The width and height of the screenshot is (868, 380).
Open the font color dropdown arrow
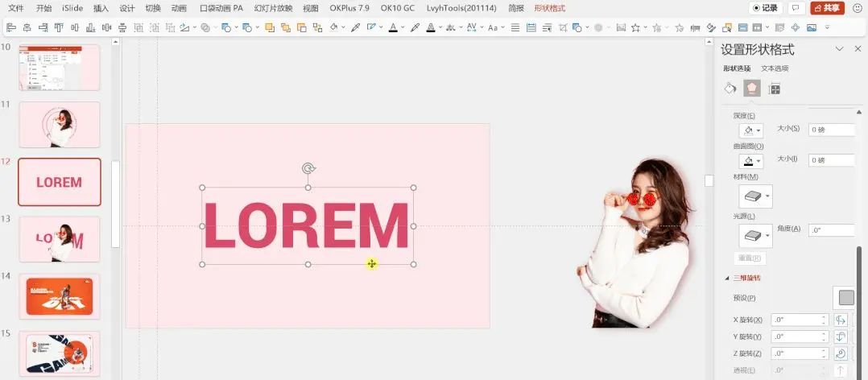(x=403, y=27)
